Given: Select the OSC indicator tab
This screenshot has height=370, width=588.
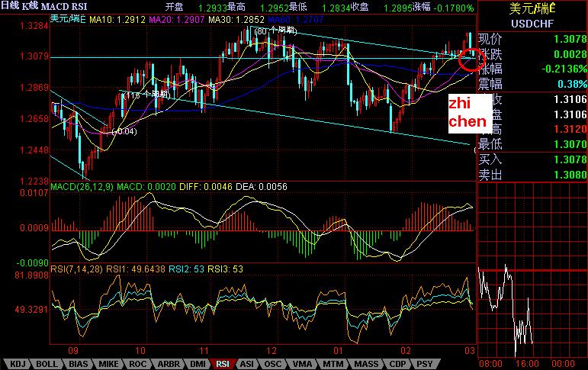Looking at the screenshot, I should (x=272, y=364).
